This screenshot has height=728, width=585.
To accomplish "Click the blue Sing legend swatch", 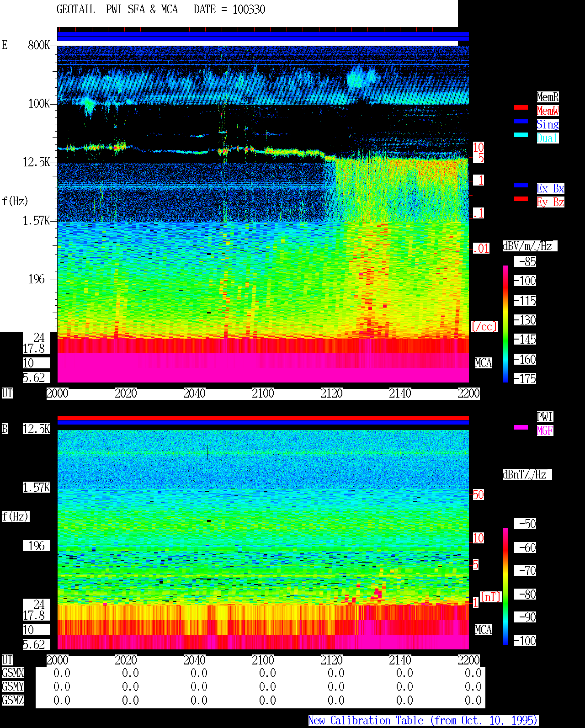I will click(x=521, y=121).
